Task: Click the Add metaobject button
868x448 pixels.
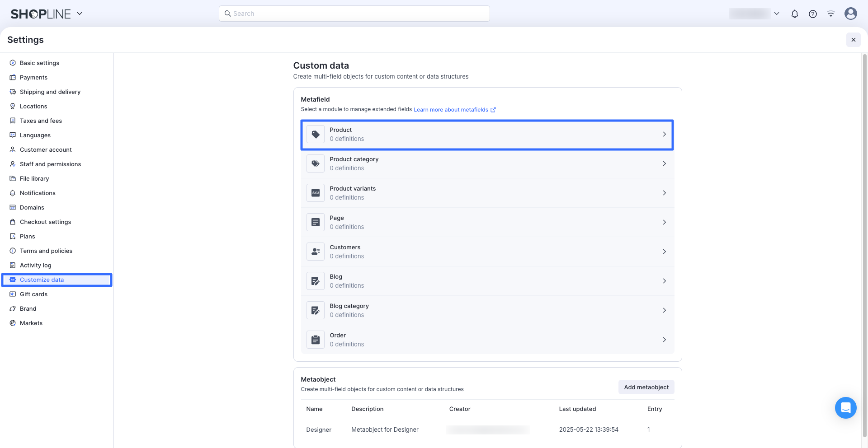Action: tap(646, 387)
